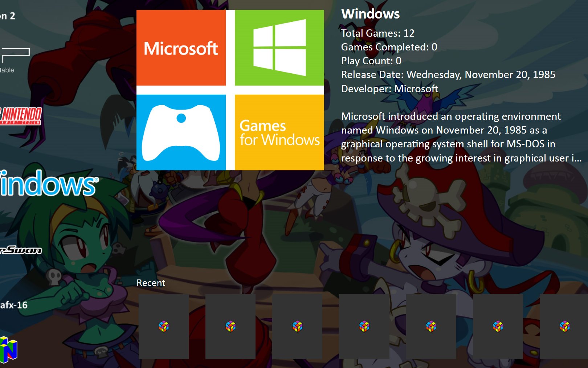Open the seventh Recent game thumbnail
The image size is (588, 368).
click(564, 326)
